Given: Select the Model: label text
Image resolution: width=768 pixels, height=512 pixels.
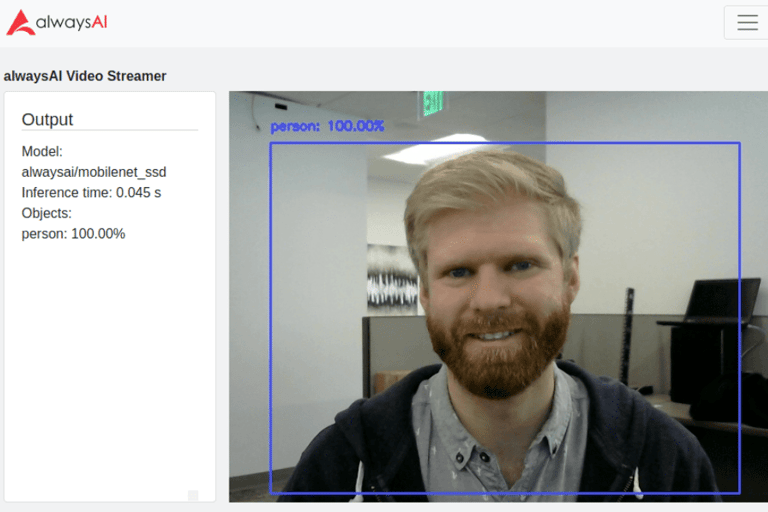Looking at the screenshot, I should (x=42, y=151).
